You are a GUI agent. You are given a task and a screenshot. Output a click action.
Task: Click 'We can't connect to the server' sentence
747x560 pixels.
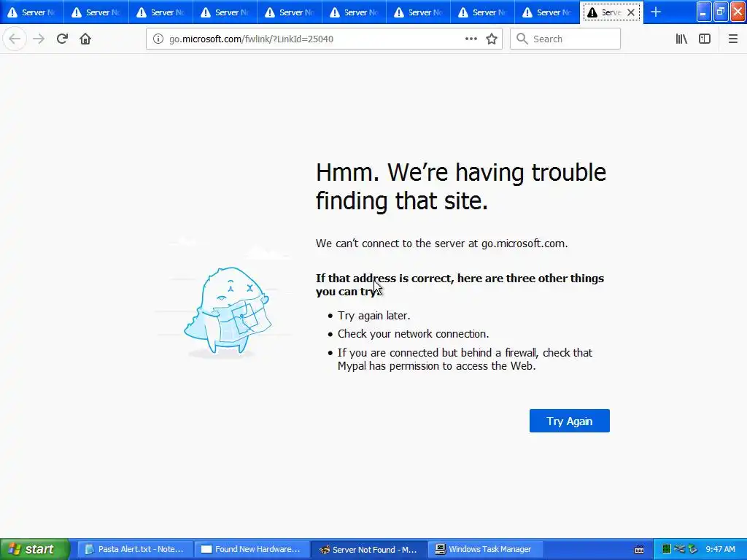coord(441,244)
